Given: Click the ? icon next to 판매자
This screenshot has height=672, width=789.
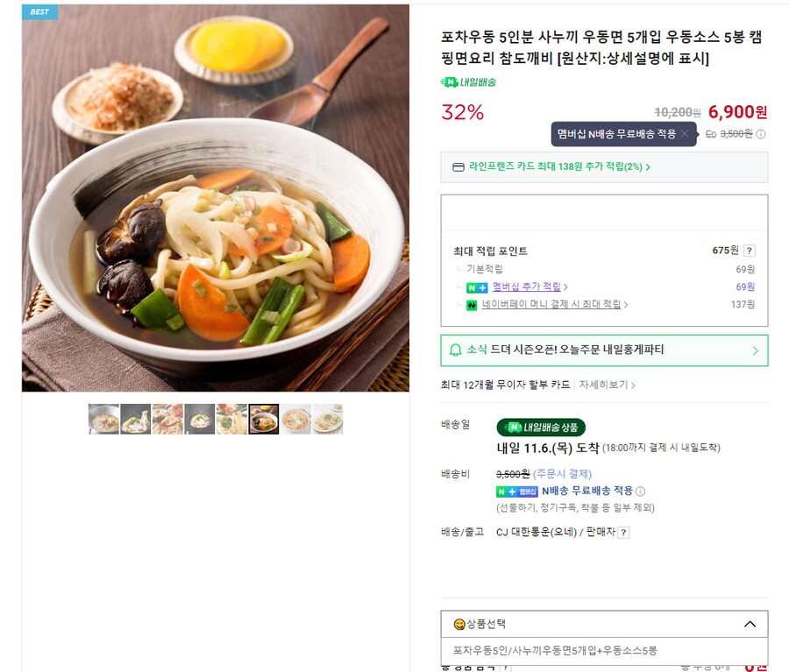Looking at the screenshot, I should coord(622,530).
